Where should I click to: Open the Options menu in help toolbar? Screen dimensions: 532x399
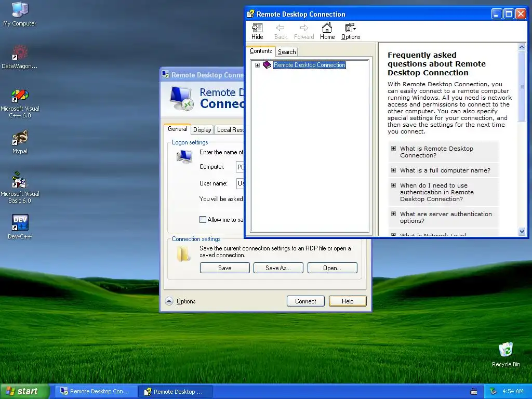point(351,31)
